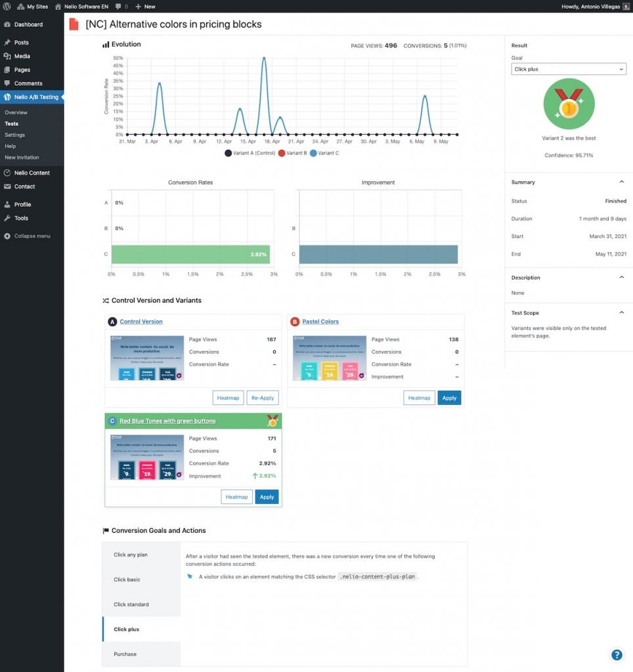
Task: Click Re-Apply button for Control Version
Action: 263,398
